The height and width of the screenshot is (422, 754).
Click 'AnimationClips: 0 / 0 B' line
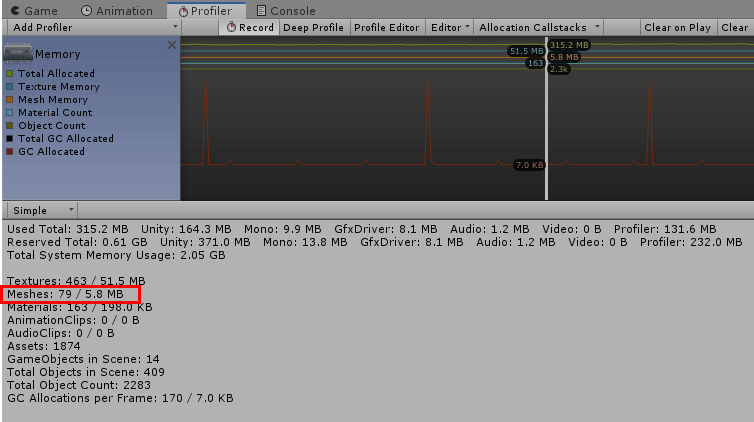pyautogui.click(x=73, y=320)
